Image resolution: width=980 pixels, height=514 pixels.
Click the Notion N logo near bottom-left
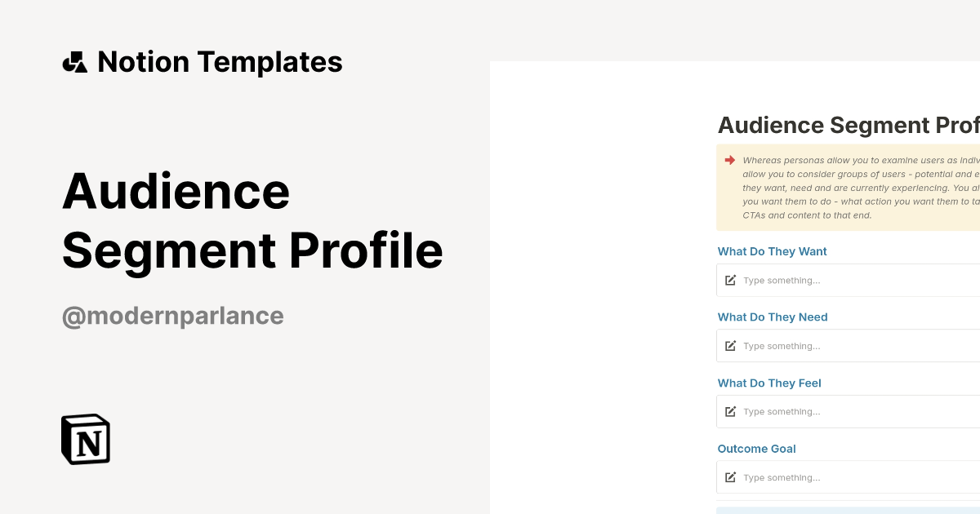coord(84,439)
